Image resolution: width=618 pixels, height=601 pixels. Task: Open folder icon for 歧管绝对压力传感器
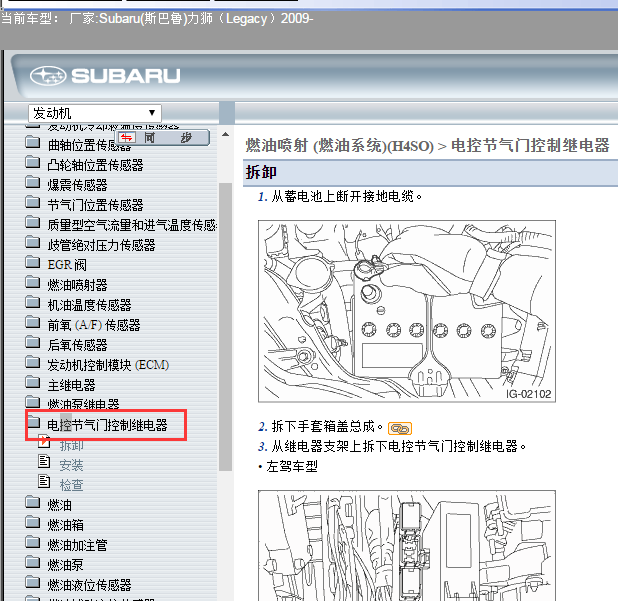[x=33, y=242]
